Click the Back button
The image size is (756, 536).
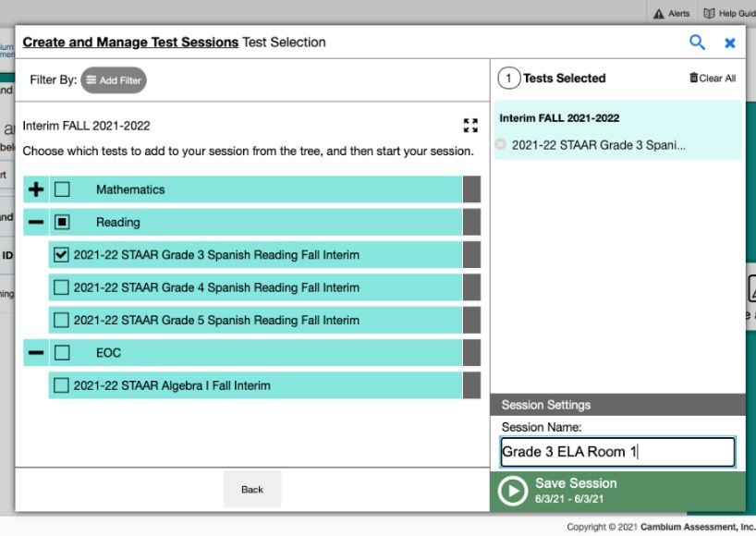(252, 489)
